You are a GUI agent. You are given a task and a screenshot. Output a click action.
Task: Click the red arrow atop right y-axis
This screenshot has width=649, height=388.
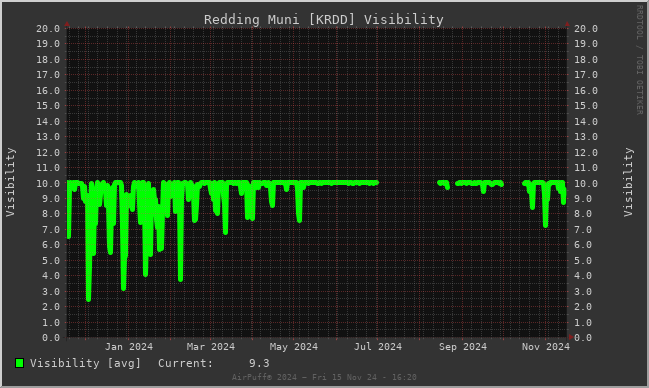click(567, 24)
